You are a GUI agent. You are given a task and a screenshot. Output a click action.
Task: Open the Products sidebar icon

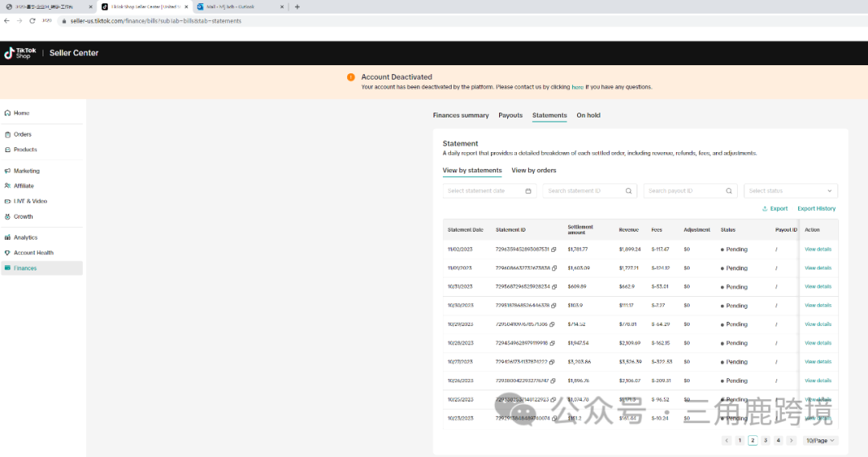coord(8,150)
